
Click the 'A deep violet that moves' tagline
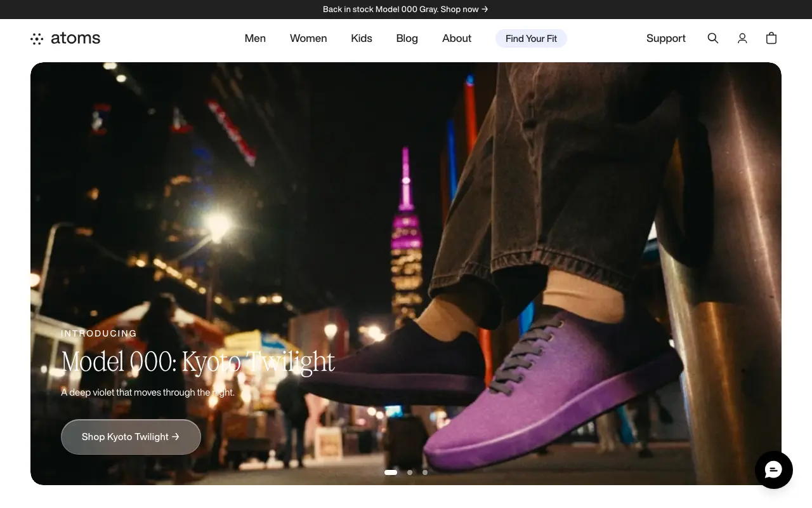tap(148, 392)
